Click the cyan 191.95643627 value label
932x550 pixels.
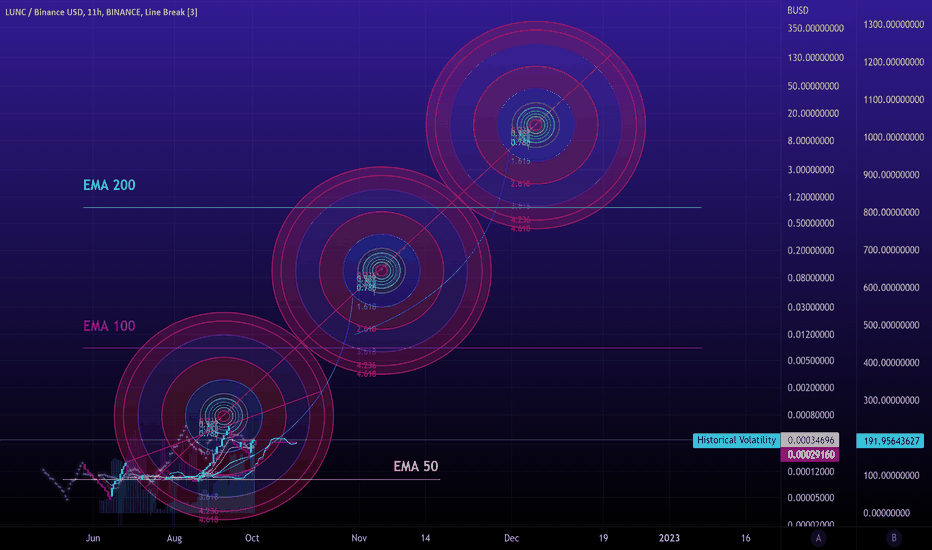(890, 441)
